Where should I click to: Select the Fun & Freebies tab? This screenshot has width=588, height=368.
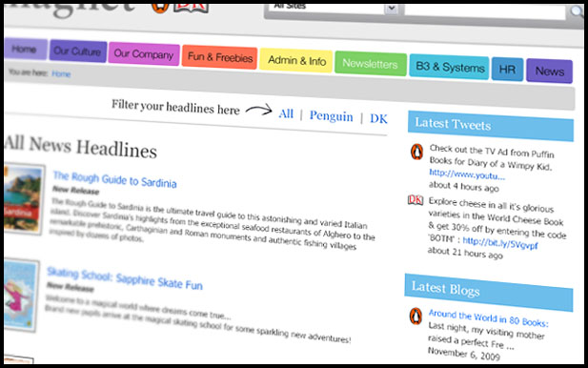[220, 57]
